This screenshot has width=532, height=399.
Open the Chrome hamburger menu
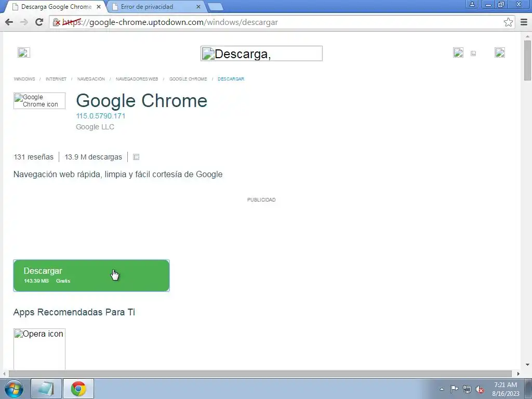click(x=524, y=22)
